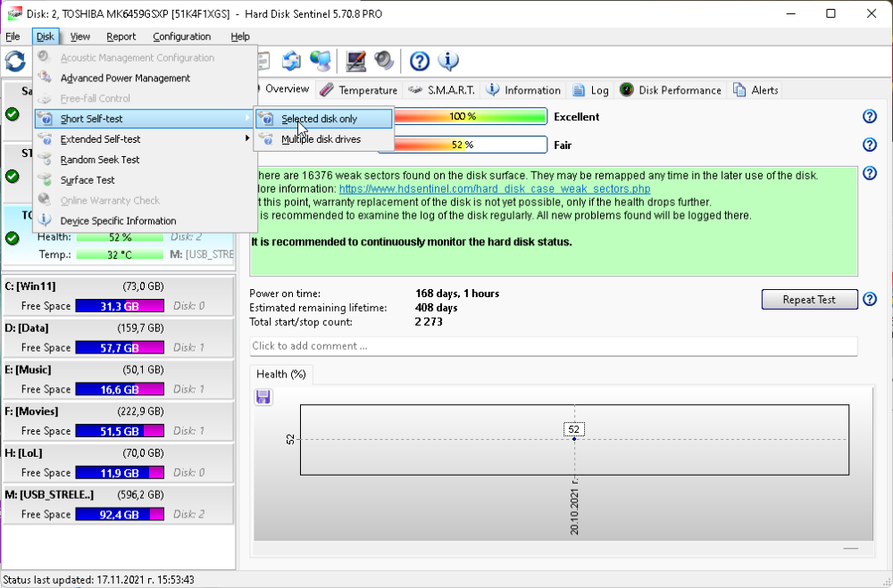Click help icon next to Repeat Test
The image size is (893, 588).
(870, 299)
